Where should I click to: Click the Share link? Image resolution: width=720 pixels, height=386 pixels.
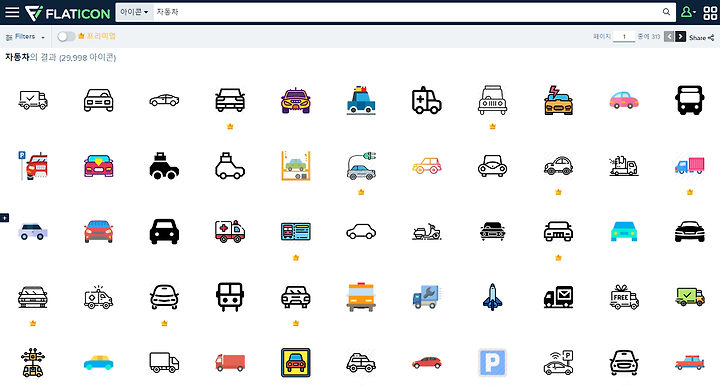[702, 38]
